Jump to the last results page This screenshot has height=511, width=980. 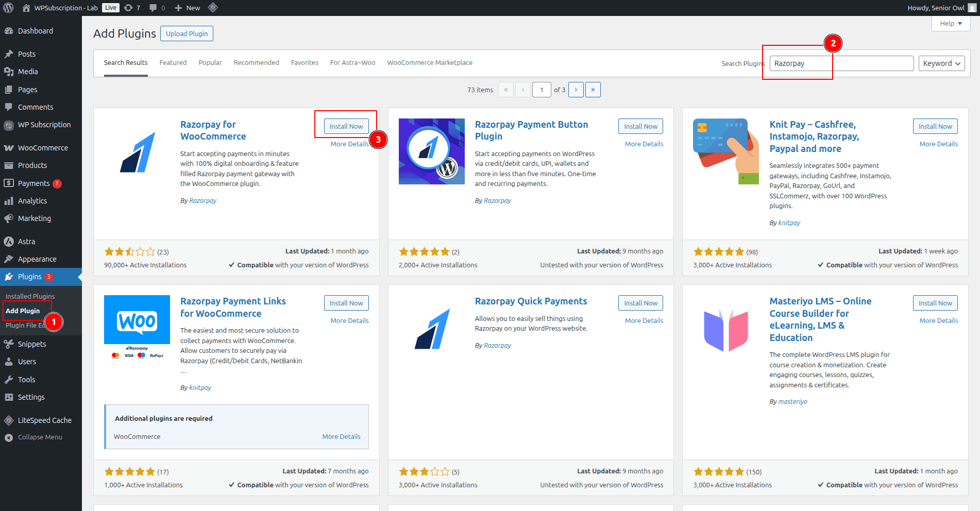click(x=593, y=90)
